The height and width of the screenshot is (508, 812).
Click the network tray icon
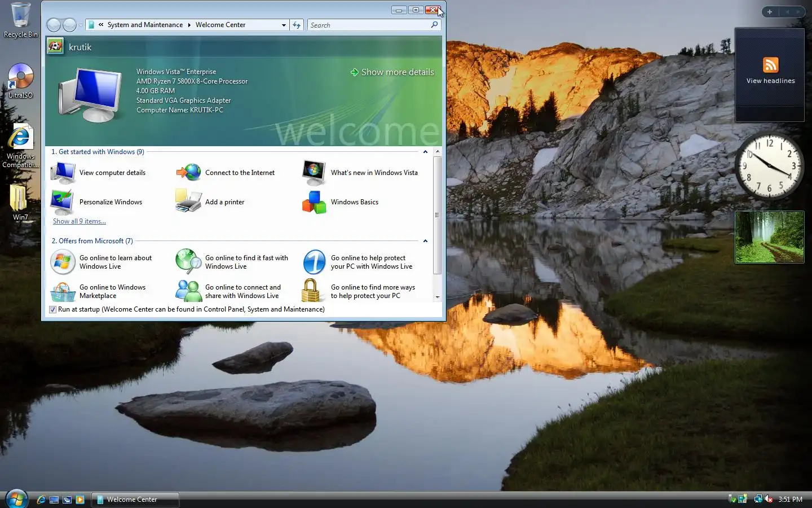[x=758, y=499]
